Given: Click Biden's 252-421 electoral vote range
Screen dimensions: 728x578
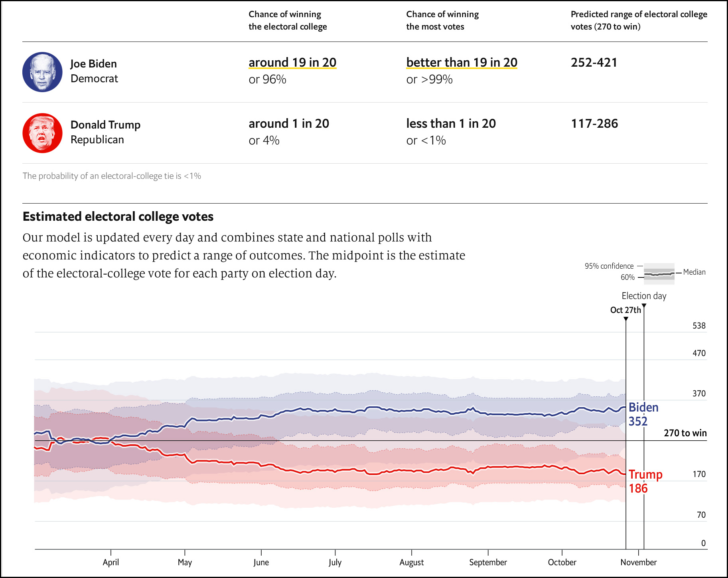Looking at the screenshot, I should pos(594,63).
